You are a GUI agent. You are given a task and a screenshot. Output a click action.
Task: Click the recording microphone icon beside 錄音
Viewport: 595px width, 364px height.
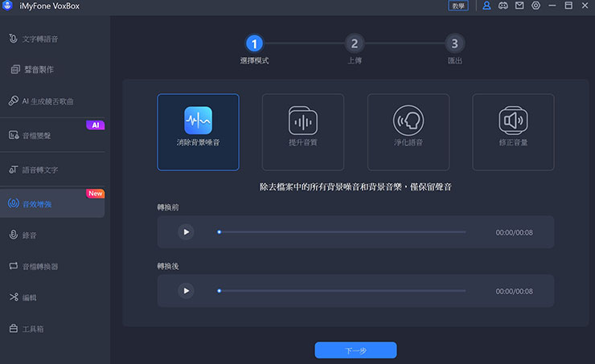point(14,235)
